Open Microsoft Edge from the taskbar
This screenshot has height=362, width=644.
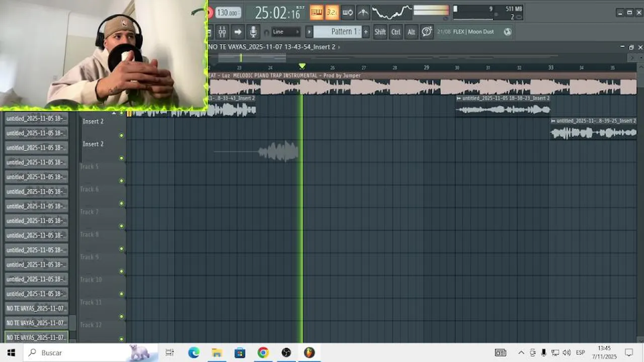(x=194, y=353)
